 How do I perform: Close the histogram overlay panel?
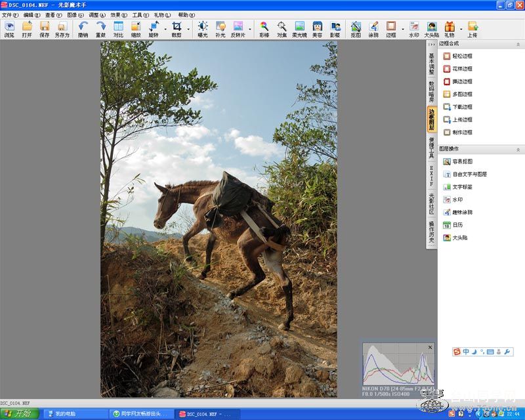pyautogui.click(x=430, y=347)
